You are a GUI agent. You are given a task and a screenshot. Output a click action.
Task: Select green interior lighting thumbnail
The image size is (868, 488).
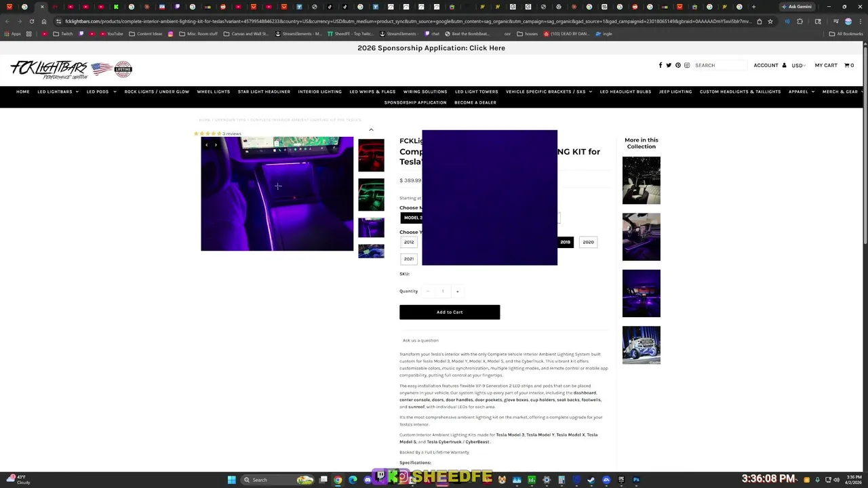[x=371, y=195]
